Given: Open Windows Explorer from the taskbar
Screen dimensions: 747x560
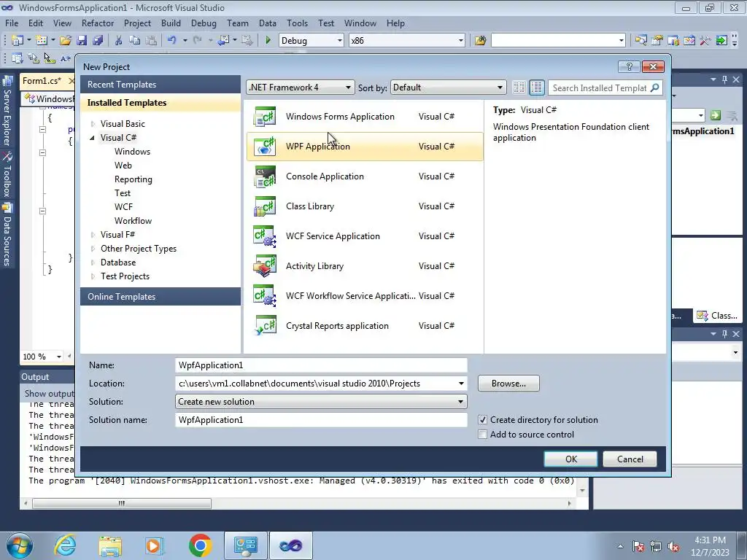Looking at the screenshot, I should tap(110, 545).
